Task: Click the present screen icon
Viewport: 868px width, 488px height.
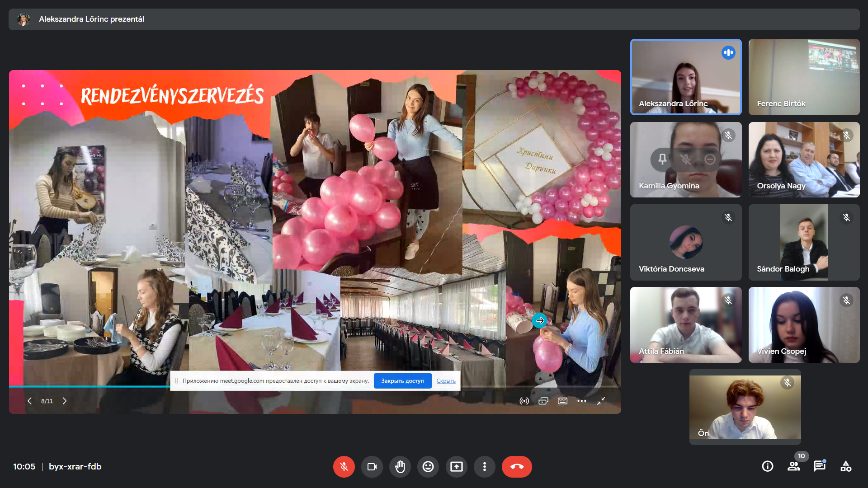Action: coord(456,467)
